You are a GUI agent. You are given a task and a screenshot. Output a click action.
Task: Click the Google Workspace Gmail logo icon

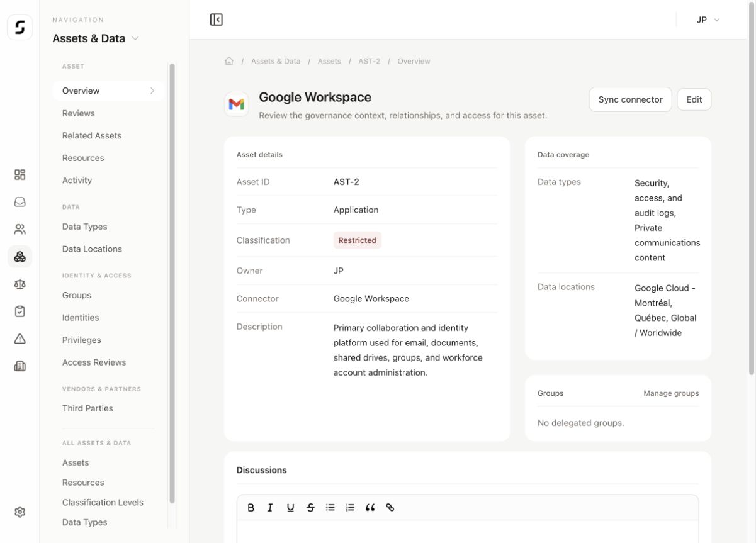[237, 104]
